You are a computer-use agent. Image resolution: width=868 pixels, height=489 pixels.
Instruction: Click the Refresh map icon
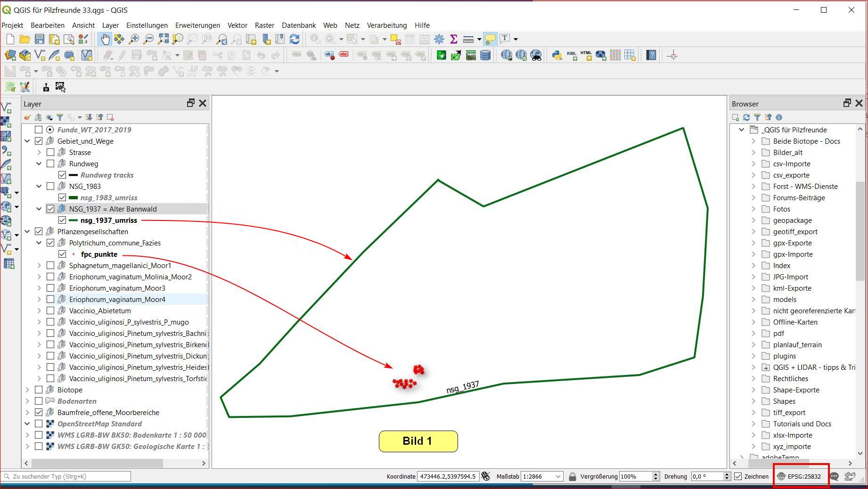pos(295,39)
